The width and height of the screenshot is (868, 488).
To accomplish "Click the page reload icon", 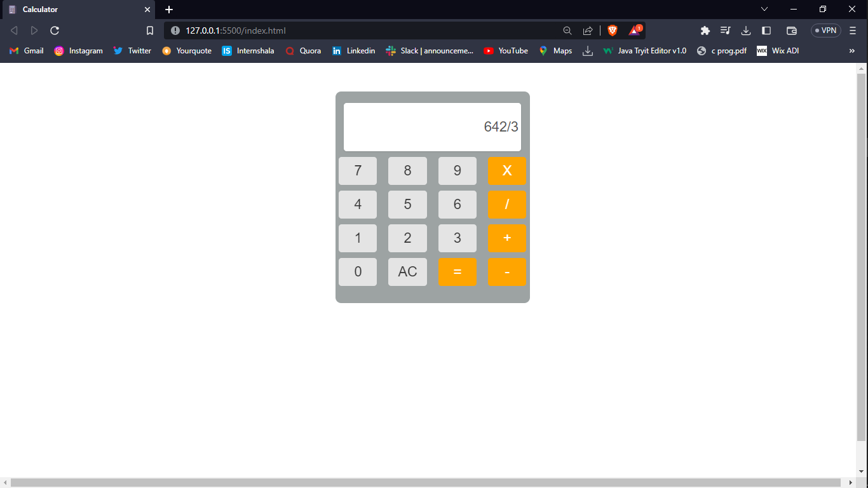I will [x=55, y=30].
